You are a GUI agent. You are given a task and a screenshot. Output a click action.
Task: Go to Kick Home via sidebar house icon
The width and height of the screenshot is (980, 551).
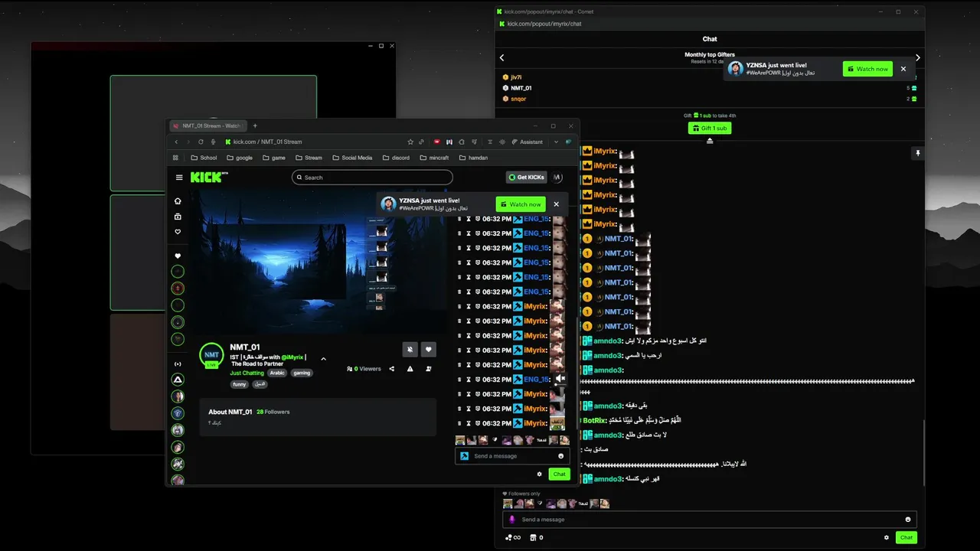(x=178, y=201)
